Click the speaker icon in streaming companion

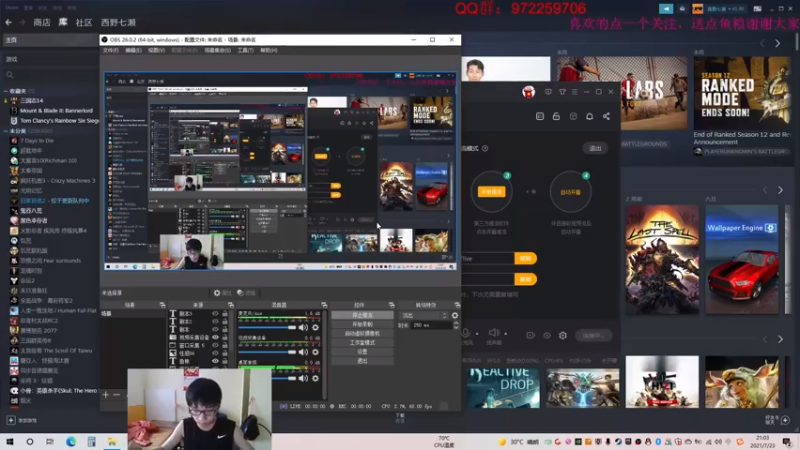(x=493, y=333)
